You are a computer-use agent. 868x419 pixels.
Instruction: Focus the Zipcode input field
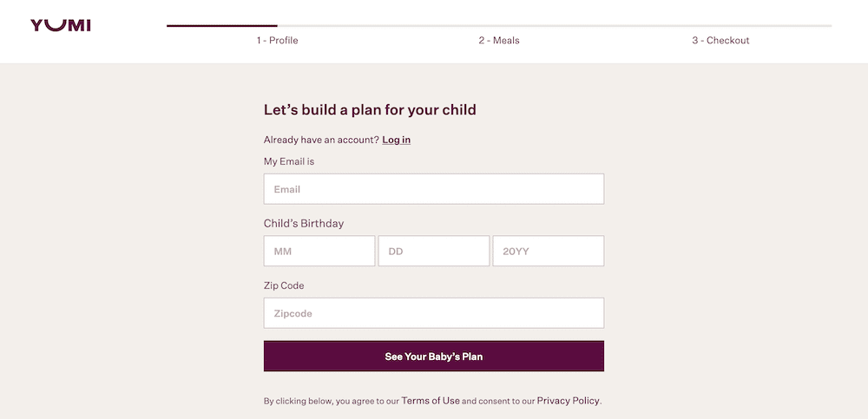(x=434, y=313)
